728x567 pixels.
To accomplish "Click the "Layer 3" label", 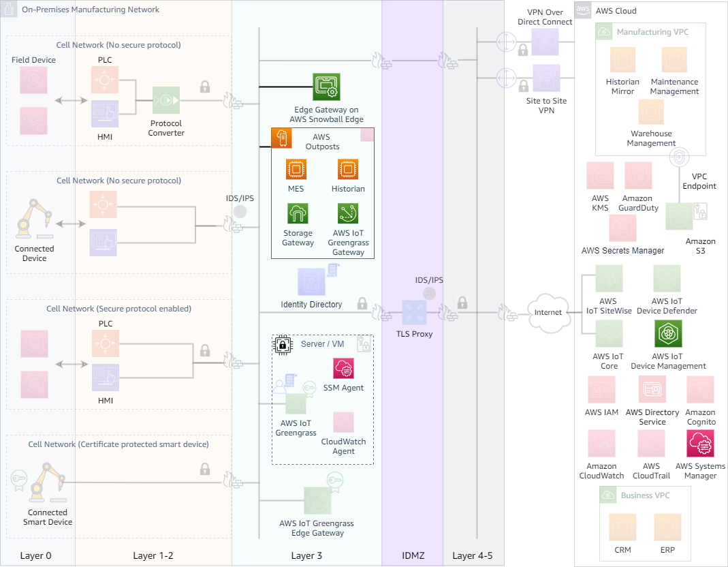I will (306, 556).
